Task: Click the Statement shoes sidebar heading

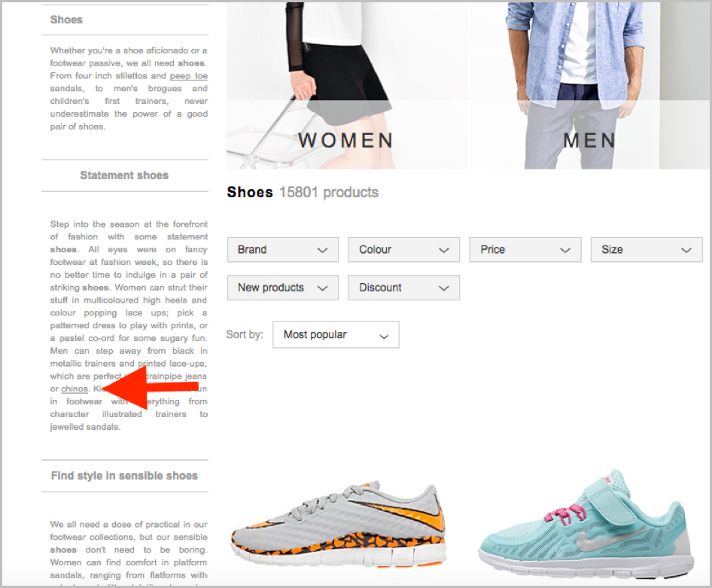Action: pos(124,175)
